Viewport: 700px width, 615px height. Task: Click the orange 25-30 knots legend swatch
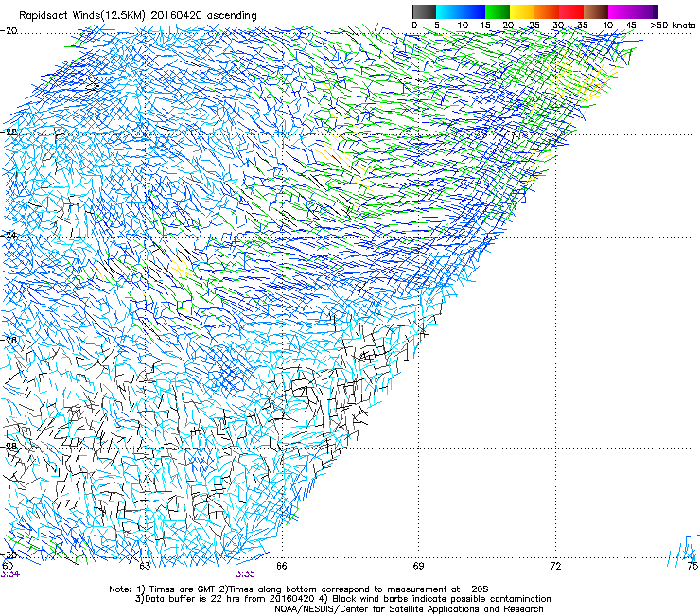(547, 11)
